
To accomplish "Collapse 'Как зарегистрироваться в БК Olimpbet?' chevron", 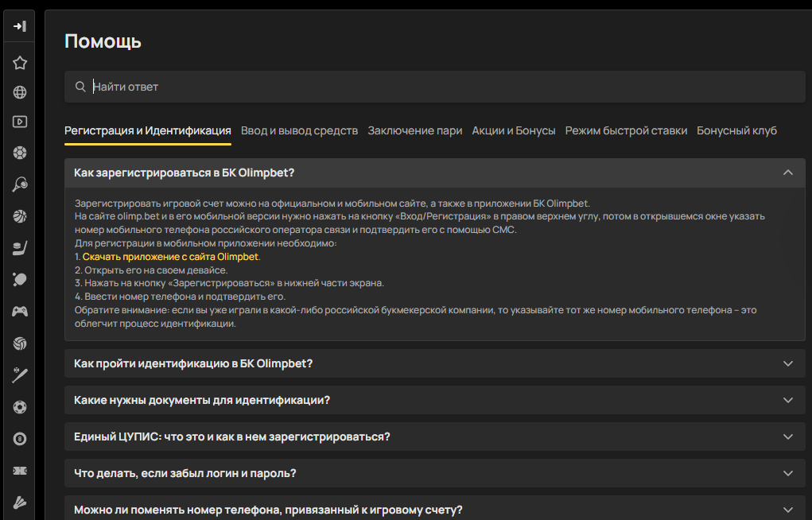I will click(x=787, y=173).
